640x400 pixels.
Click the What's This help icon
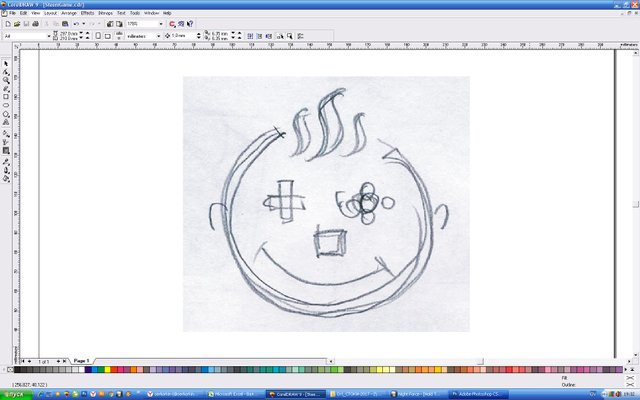pos(190,24)
